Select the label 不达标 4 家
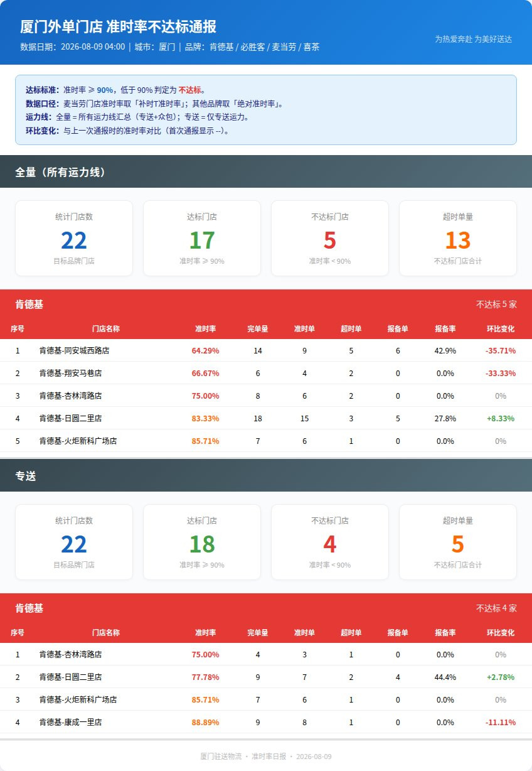 tap(496, 608)
